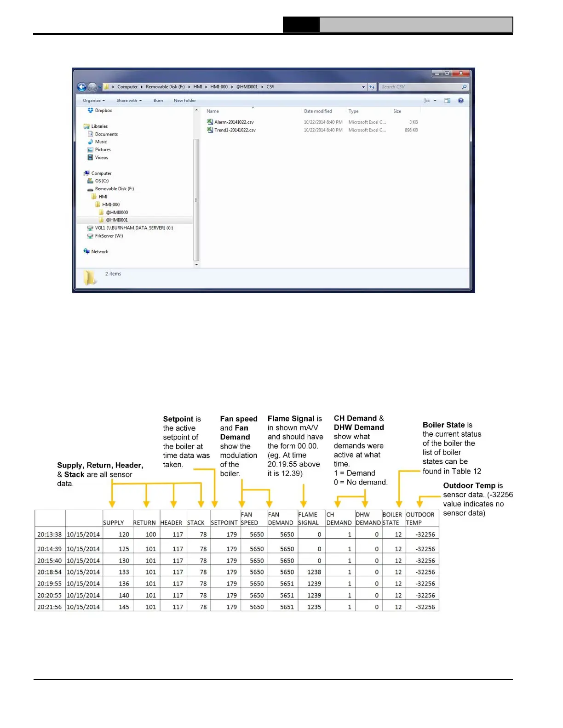Sort files by the Name column header
The width and height of the screenshot is (563, 728).
pos(213,111)
